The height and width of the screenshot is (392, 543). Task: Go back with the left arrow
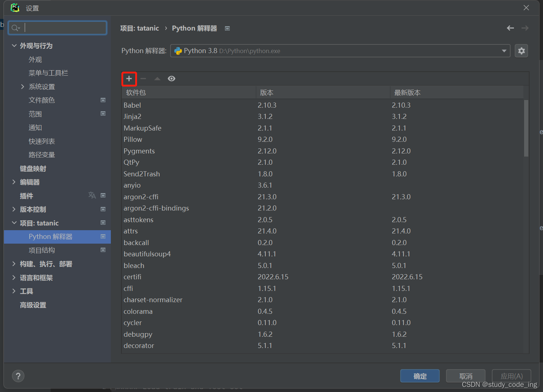tap(510, 28)
